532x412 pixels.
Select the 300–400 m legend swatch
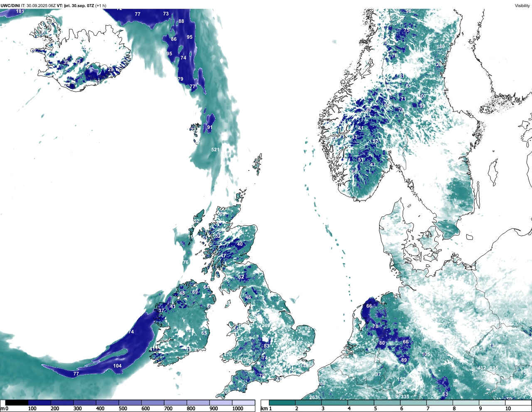85,403
